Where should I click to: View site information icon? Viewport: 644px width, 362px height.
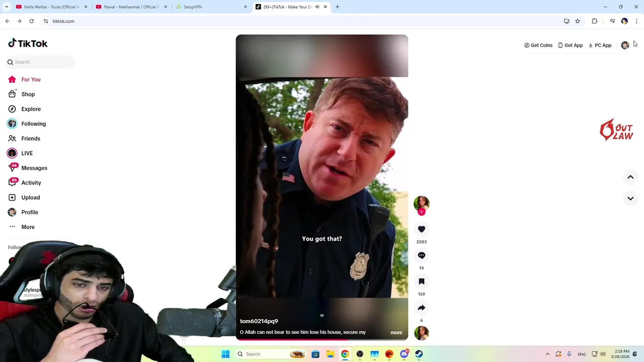tap(46, 21)
